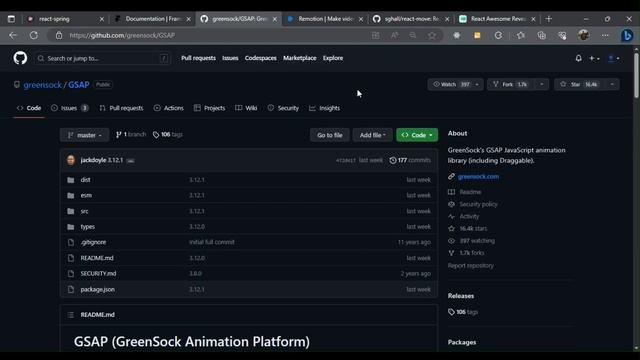Viewport: 640px width, 360px height.
Task: Switch to the Remotion tab
Action: 325,19
